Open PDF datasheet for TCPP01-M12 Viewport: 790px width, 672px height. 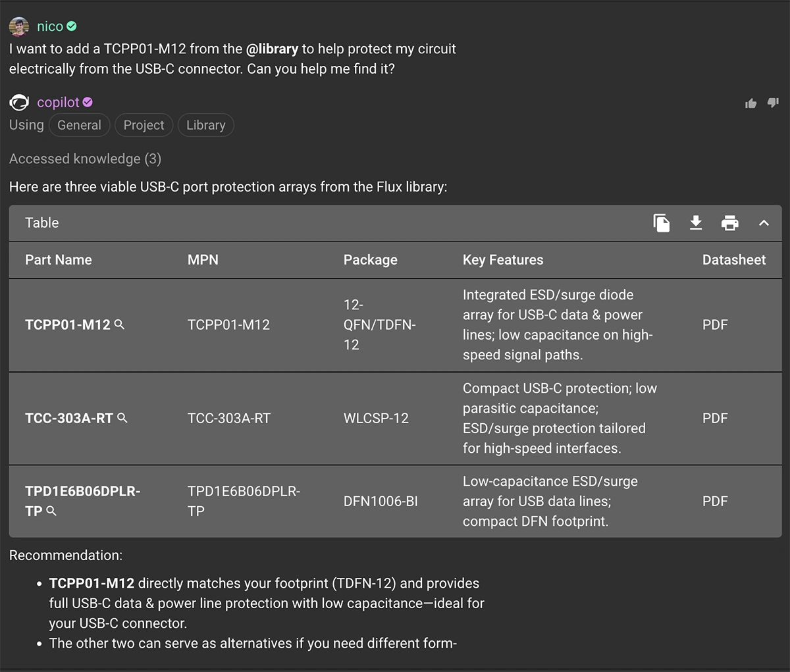click(715, 324)
